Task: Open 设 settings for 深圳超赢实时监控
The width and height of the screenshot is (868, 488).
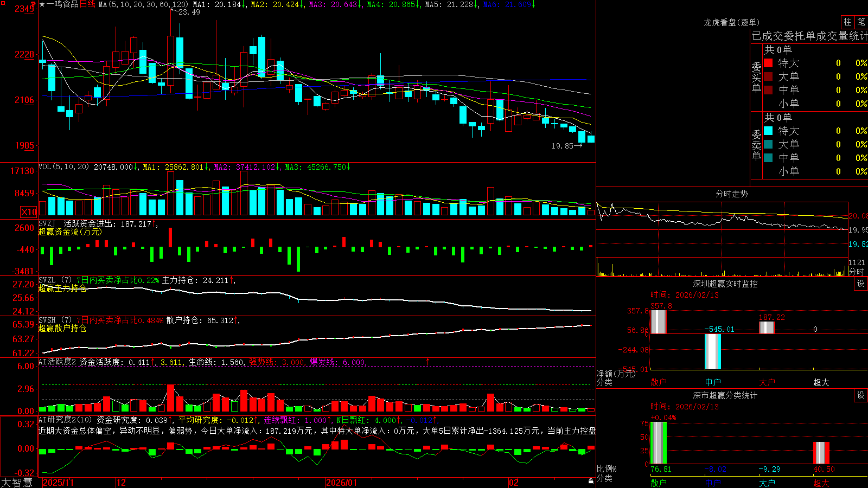Action: coord(861,284)
